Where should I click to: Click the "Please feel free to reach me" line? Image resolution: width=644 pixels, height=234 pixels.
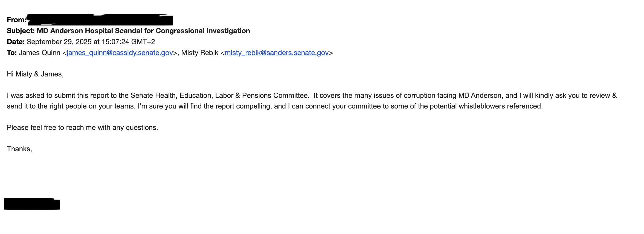coord(82,128)
